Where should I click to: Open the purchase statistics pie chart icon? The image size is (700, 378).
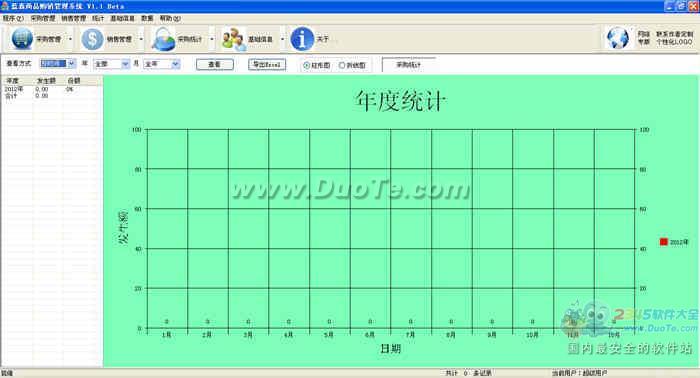click(163, 39)
